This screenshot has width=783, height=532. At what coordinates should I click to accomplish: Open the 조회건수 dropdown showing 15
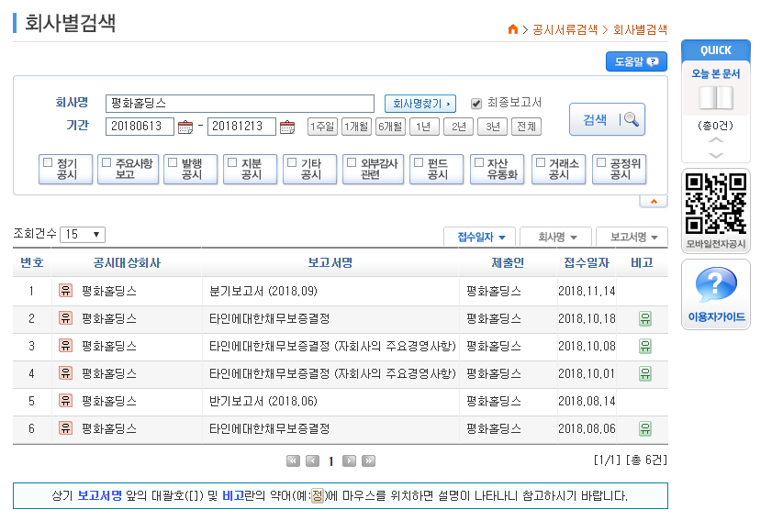83,234
